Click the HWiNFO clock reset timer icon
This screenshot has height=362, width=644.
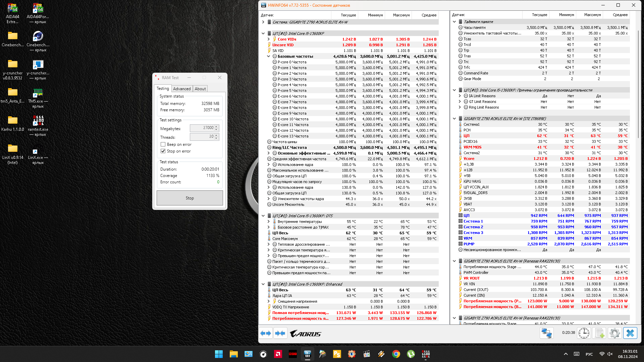(x=584, y=333)
